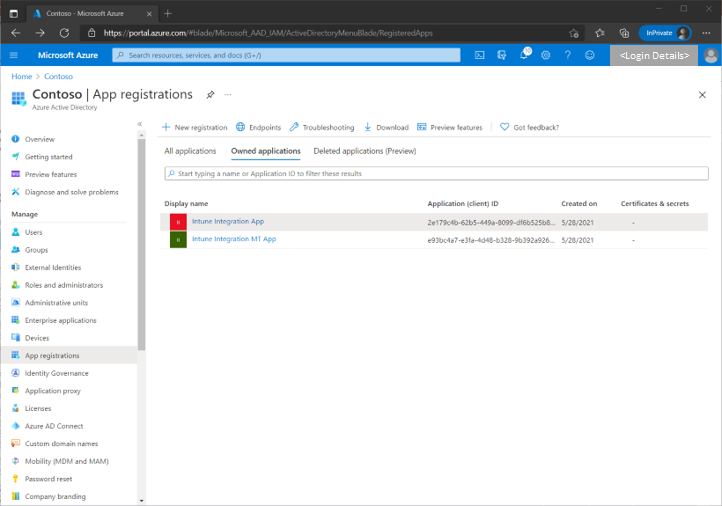Click the Login Details box

654,56
